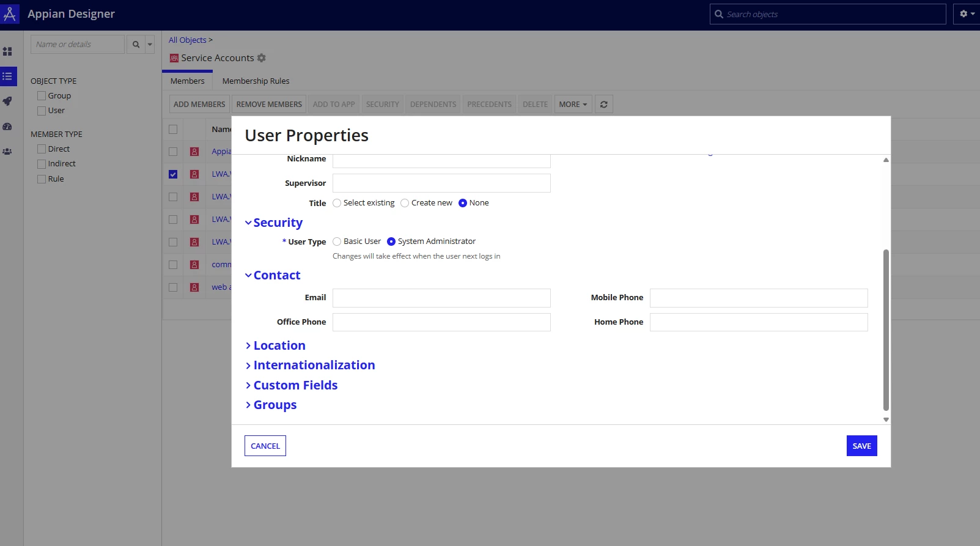This screenshot has width=980, height=546.
Task: Click the user icon in the Appia row
Action: coord(194,152)
